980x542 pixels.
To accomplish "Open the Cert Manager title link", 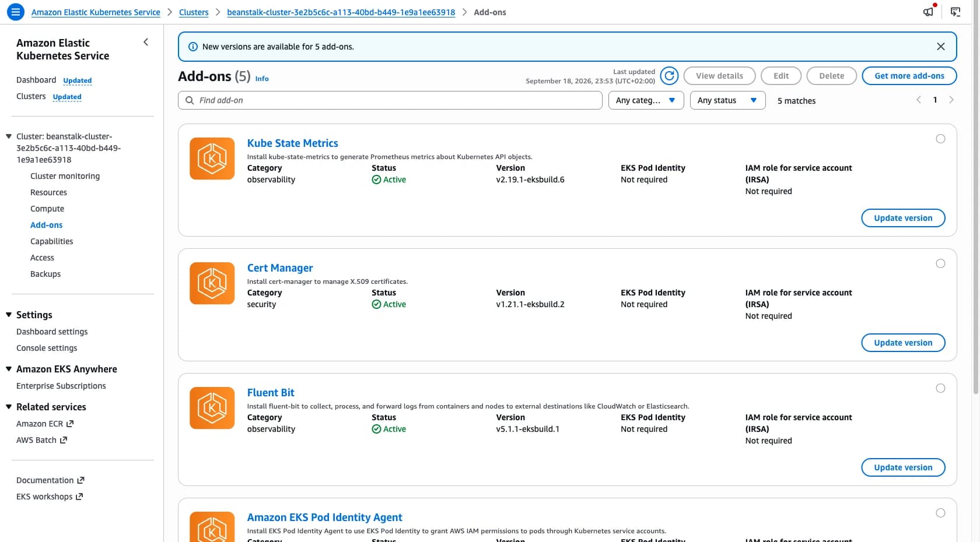I will (x=280, y=268).
